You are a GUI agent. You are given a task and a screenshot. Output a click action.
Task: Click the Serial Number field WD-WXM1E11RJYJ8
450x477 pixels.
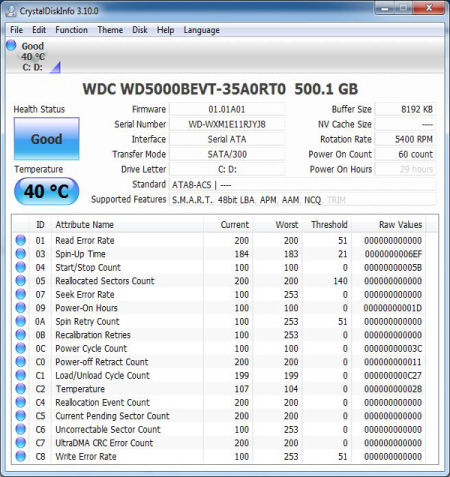coord(227,124)
